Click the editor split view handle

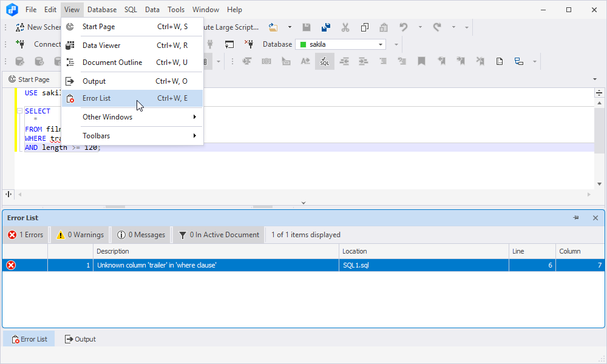599,93
